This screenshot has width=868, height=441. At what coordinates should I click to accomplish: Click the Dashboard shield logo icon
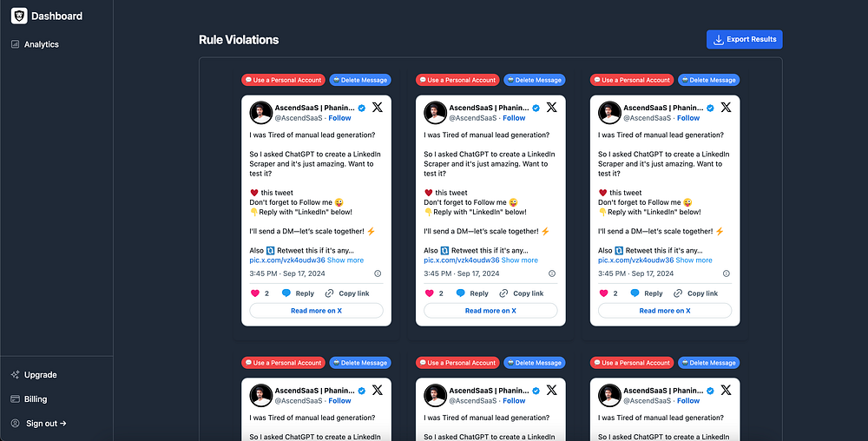point(19,16)
